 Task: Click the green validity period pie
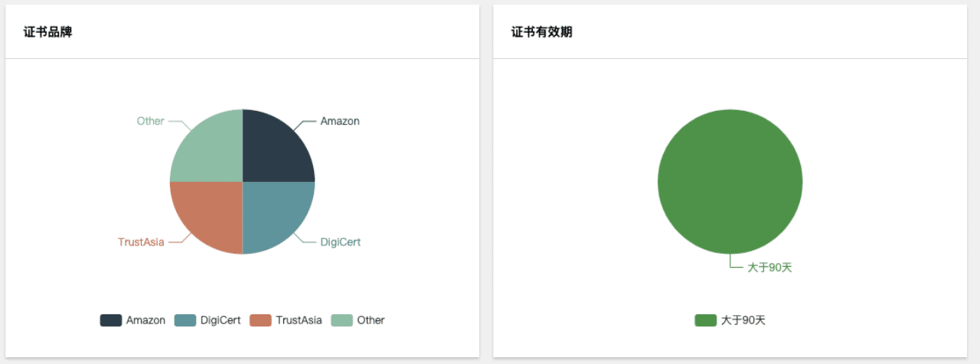[x=730, y=182]
